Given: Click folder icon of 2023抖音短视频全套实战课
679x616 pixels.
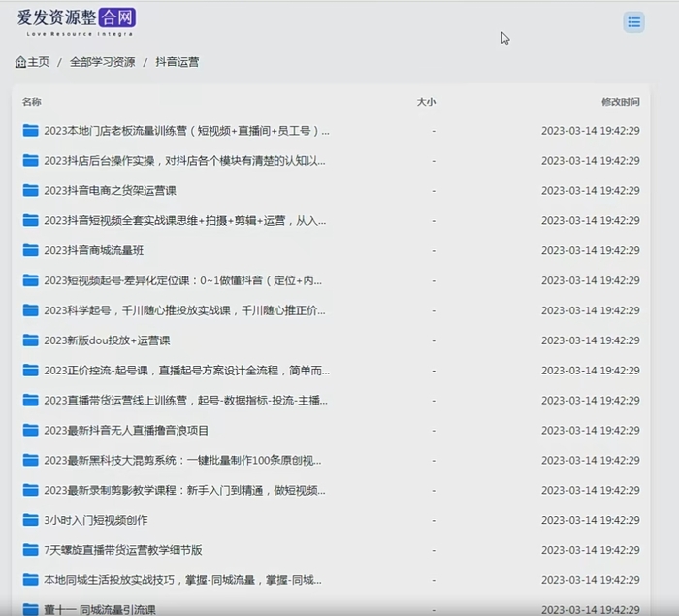Looking at the screenshot, I should pos(30,220).
